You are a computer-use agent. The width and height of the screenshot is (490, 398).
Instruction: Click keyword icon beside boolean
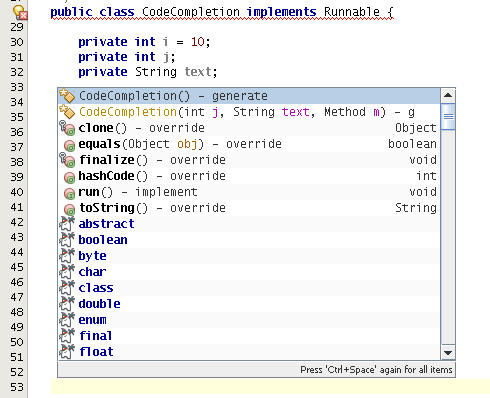[67, 240]
